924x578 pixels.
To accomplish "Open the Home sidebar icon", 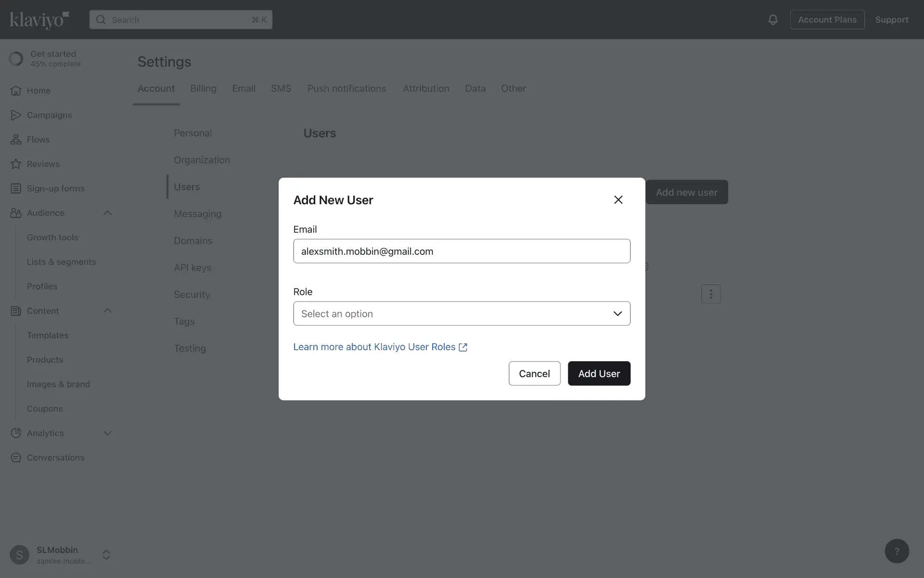I will click(16, 91).
